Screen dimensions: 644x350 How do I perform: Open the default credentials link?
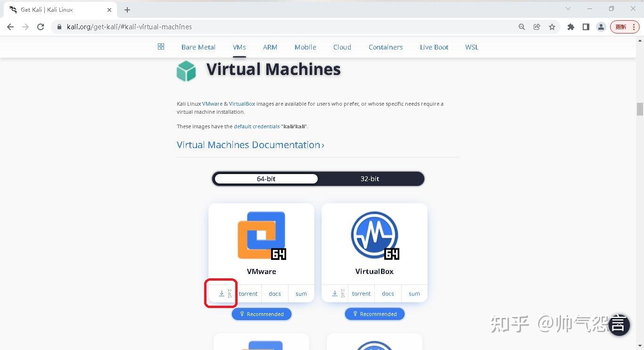pos(256,126)
